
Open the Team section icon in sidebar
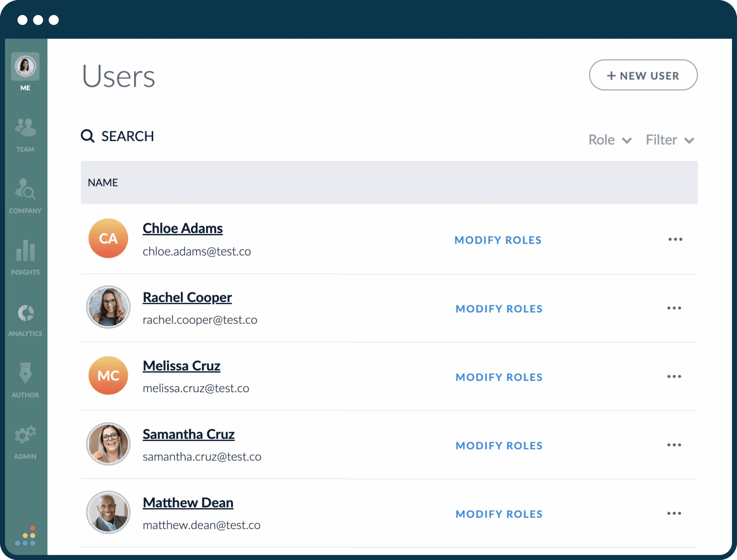tap(25, 128)
